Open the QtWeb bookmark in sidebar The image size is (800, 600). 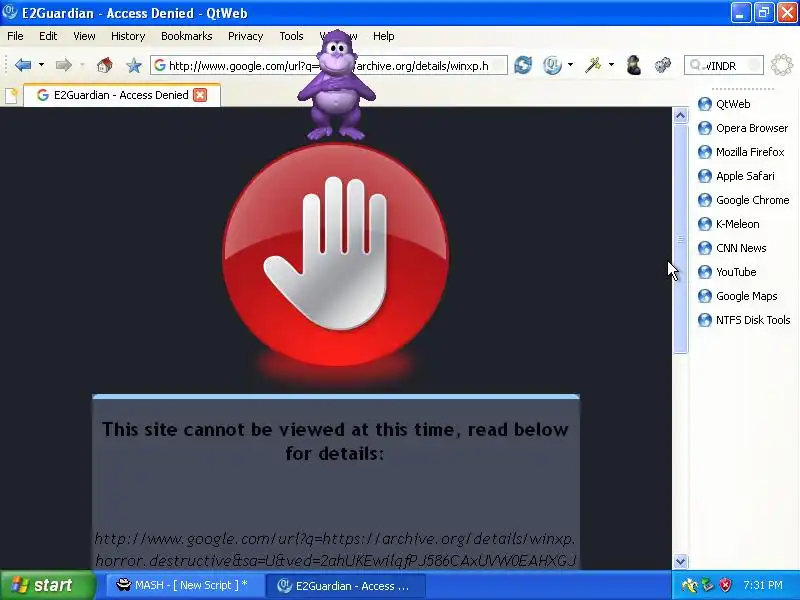point(733,104)
